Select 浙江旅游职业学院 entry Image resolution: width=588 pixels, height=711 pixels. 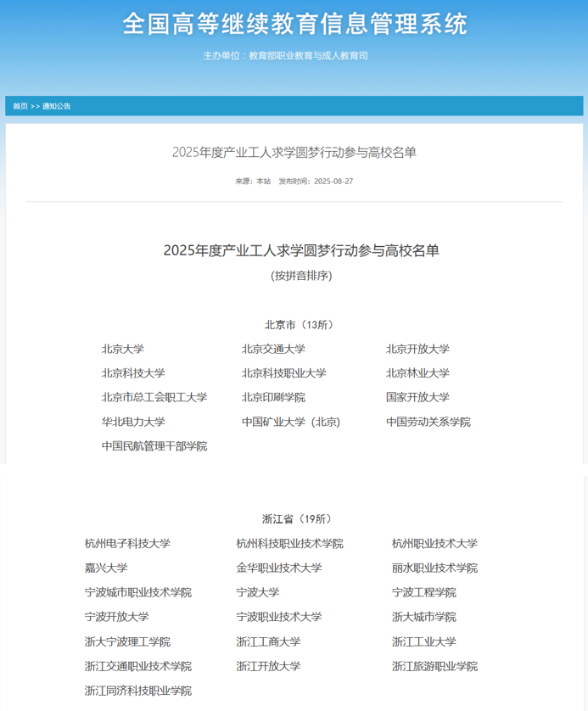coord(434,666)
